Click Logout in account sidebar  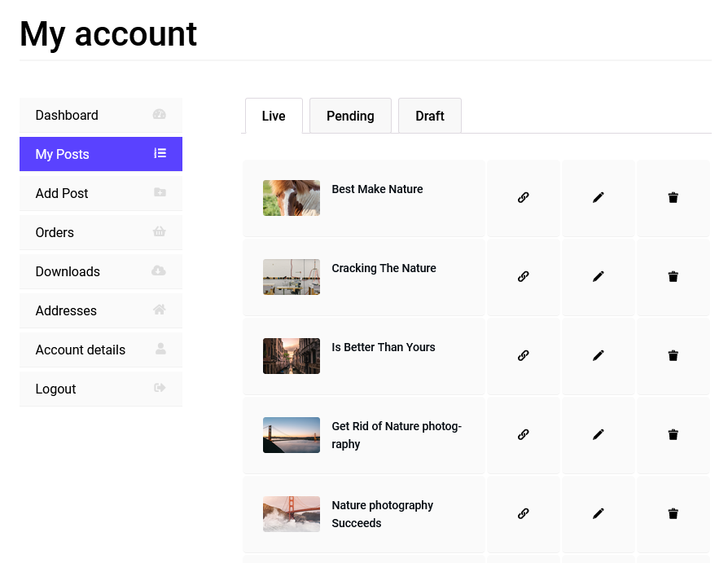point(101,389)
